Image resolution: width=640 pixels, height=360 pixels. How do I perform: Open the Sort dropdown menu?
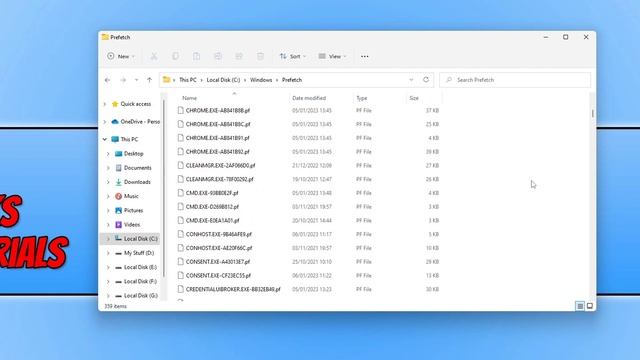293,56
